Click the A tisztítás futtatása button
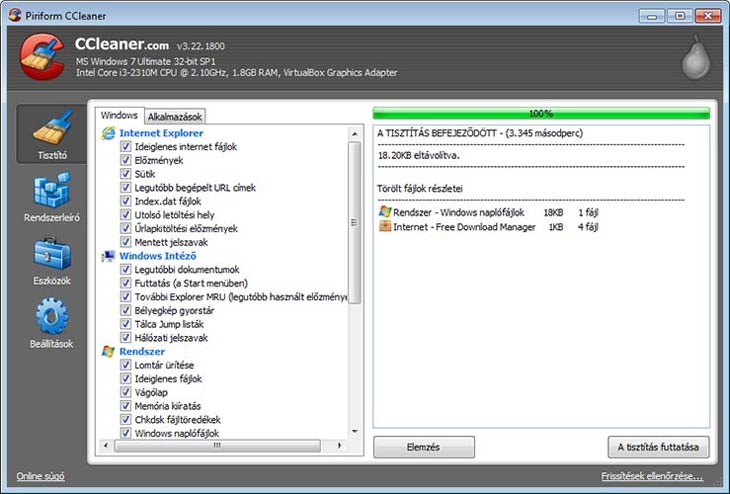The image size is (730, 494). [658, 447]
